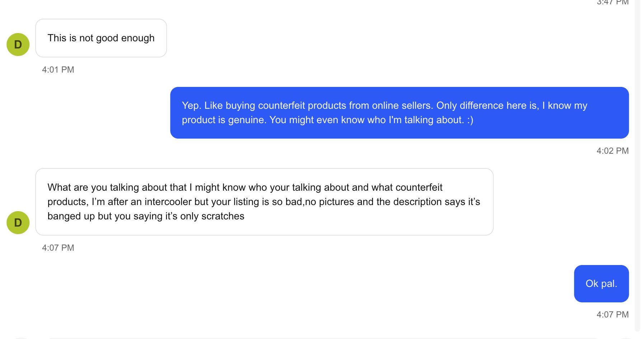Click the vertical scrollbar at the right edge
644x339 pixels.
[x=638, y=165]
